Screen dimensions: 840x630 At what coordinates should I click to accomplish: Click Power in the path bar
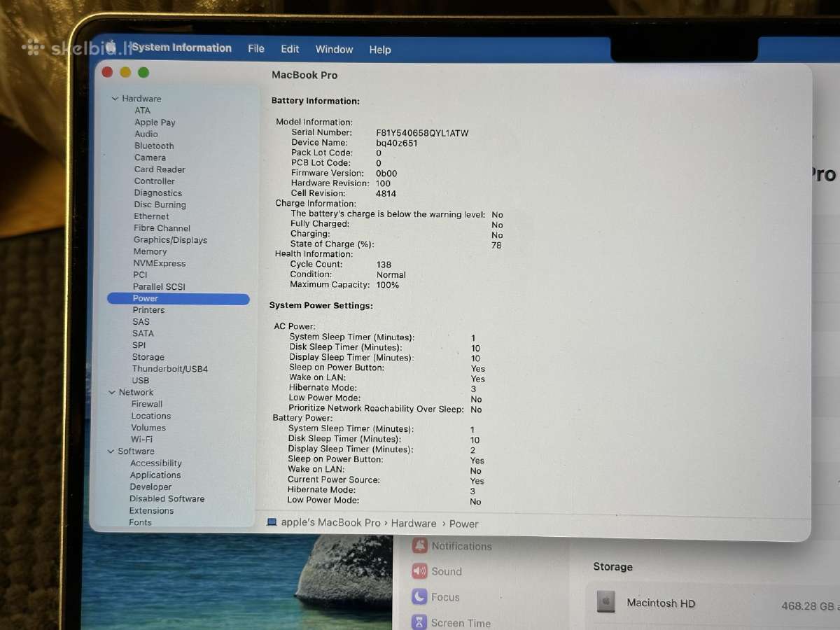tap(464, 524)
